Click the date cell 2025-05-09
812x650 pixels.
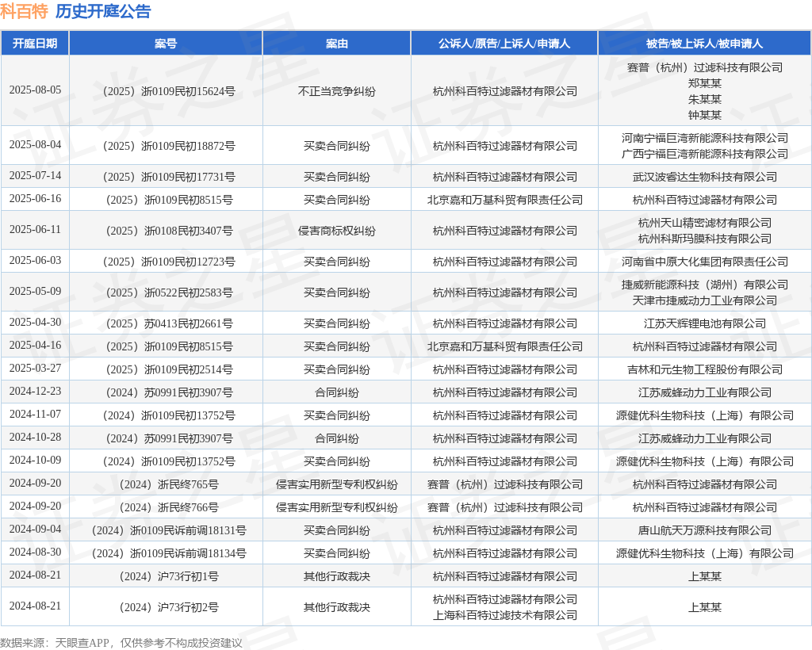click(x=35, y=292)
